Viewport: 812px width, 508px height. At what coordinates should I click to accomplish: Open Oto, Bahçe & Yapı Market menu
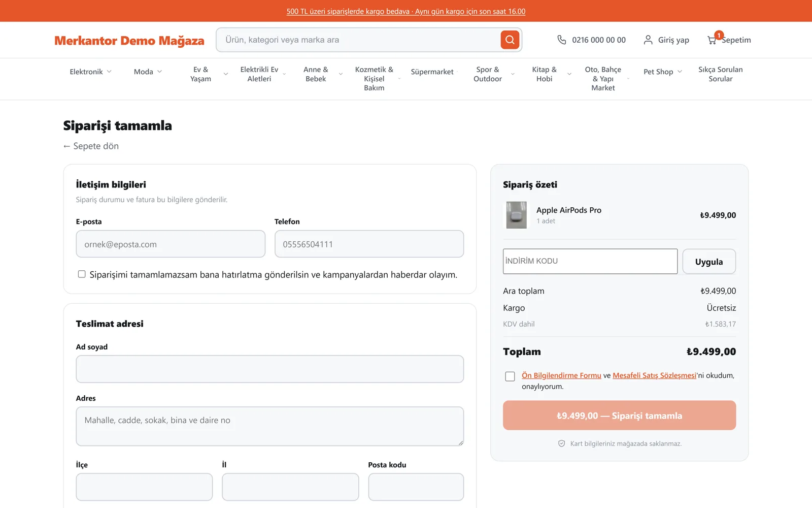click(x=603, y=79)
